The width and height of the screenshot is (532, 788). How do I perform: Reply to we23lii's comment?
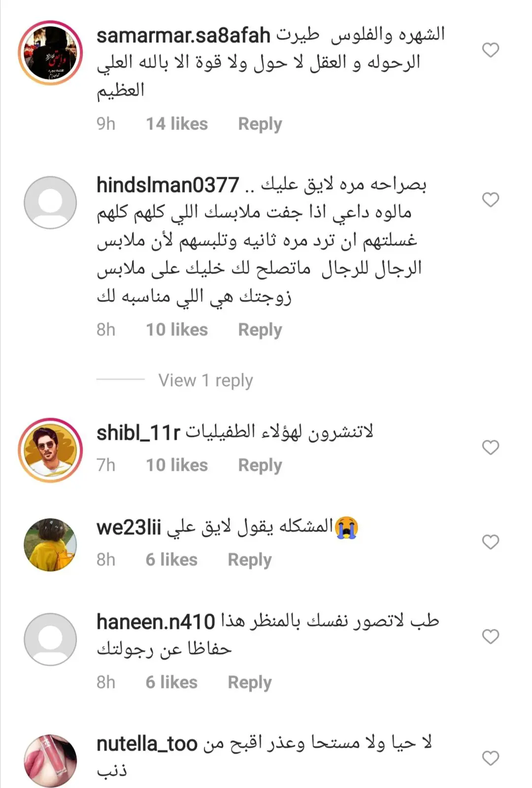[x=250, y=559]
